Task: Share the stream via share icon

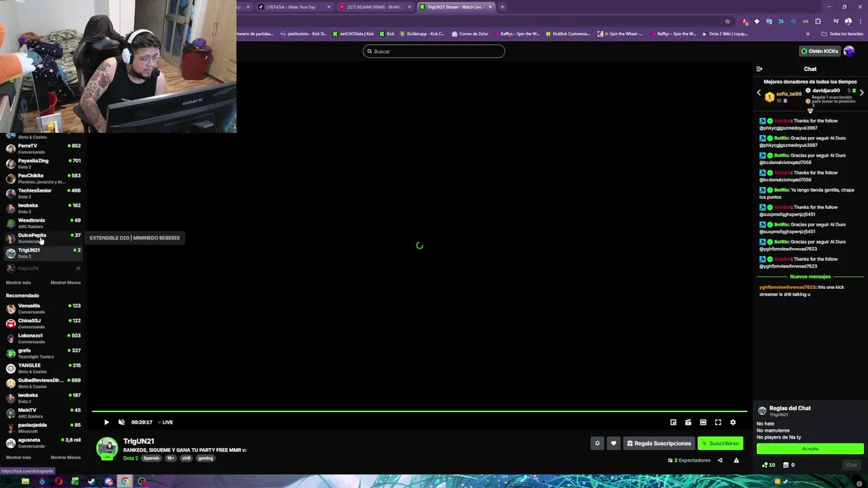Action: click(x=720, y=460)
